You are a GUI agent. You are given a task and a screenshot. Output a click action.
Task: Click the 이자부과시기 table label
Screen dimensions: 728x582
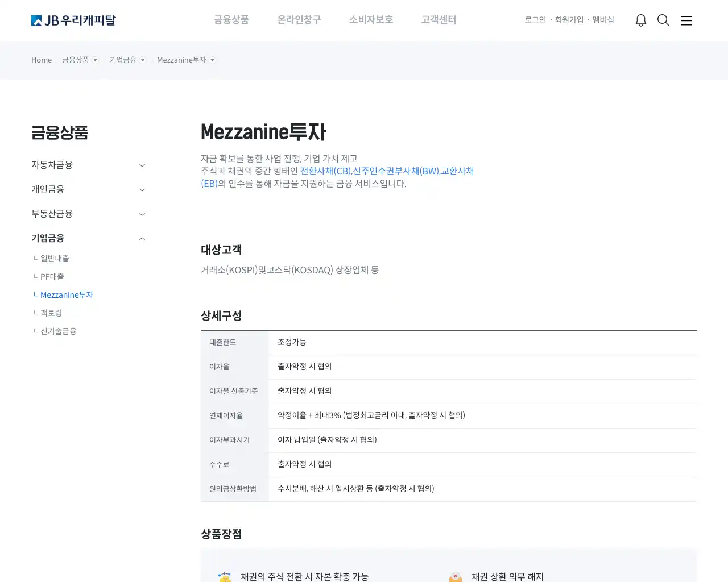click(229, 440)
